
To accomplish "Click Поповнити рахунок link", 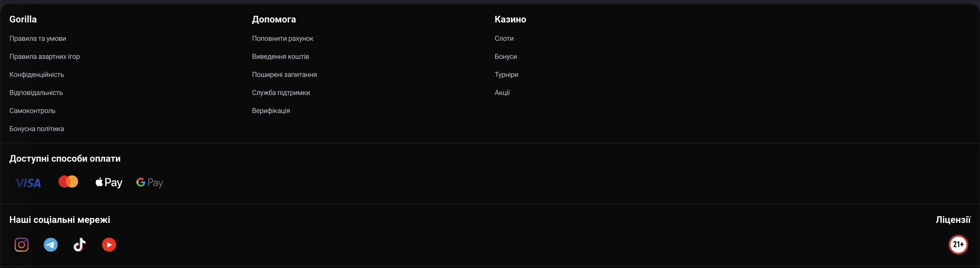I will tap(283, 38).
